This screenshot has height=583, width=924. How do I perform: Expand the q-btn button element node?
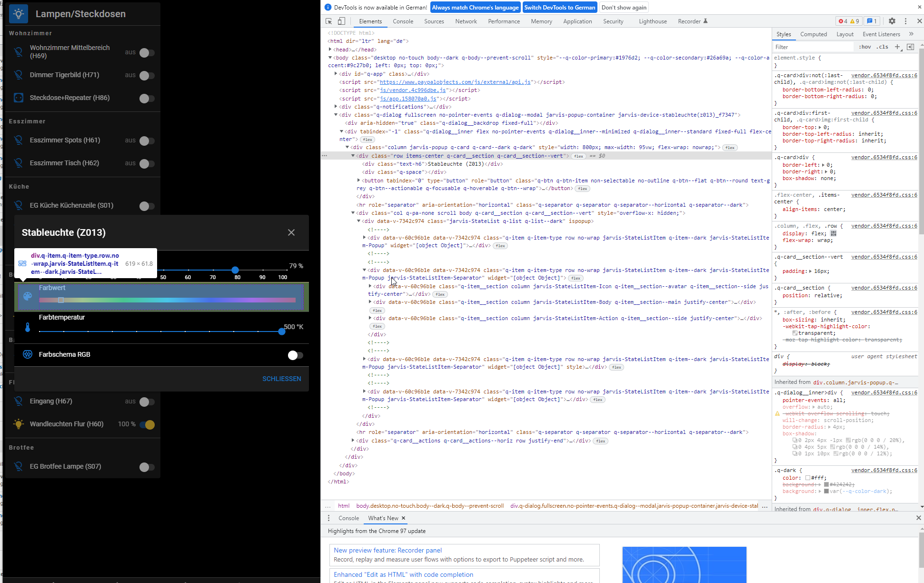pyautogui.click(x=358, y=181)
